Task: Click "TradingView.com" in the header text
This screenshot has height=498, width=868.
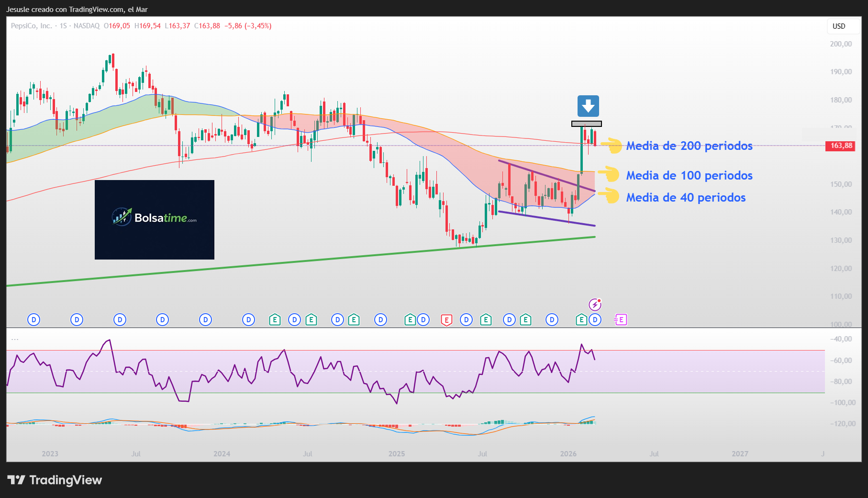Action: point(94,9)
